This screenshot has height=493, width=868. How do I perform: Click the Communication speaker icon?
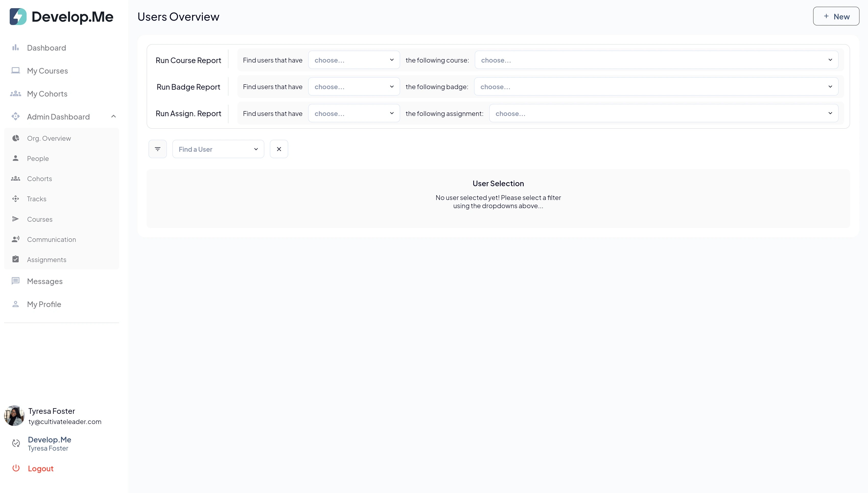coord(16,239)
